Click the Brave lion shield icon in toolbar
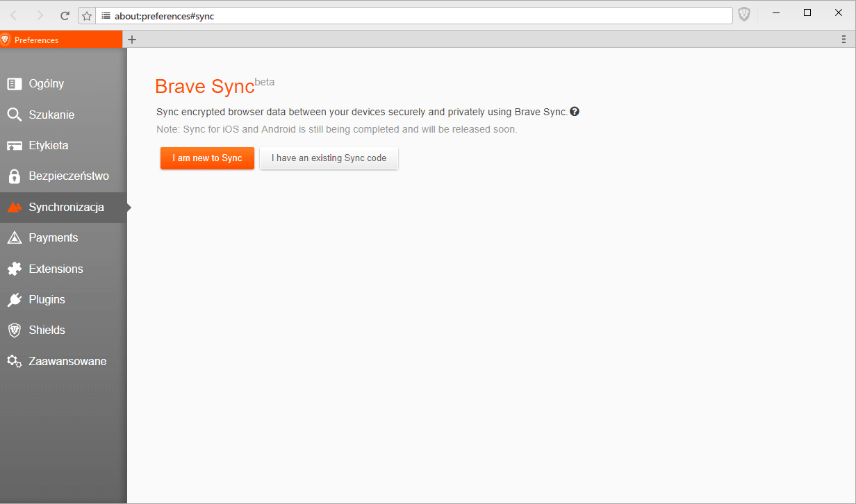 pos(744,15)
